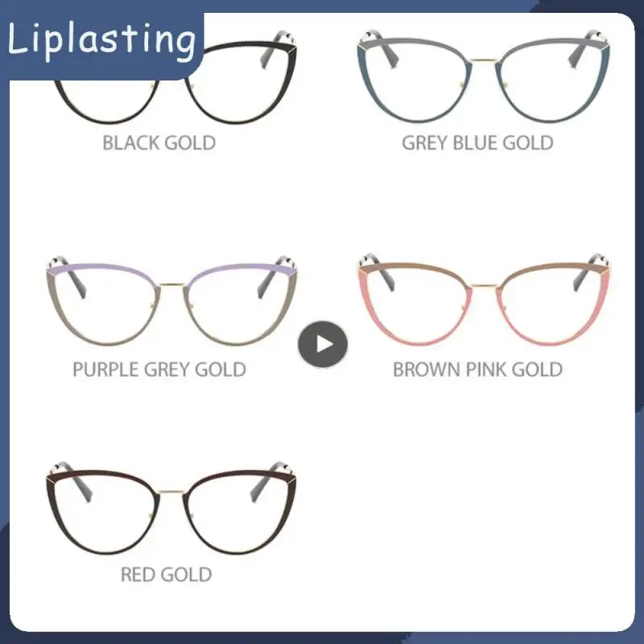
Task: Select the Purple Grey Gold glasses image
Action: coord(171,300)
